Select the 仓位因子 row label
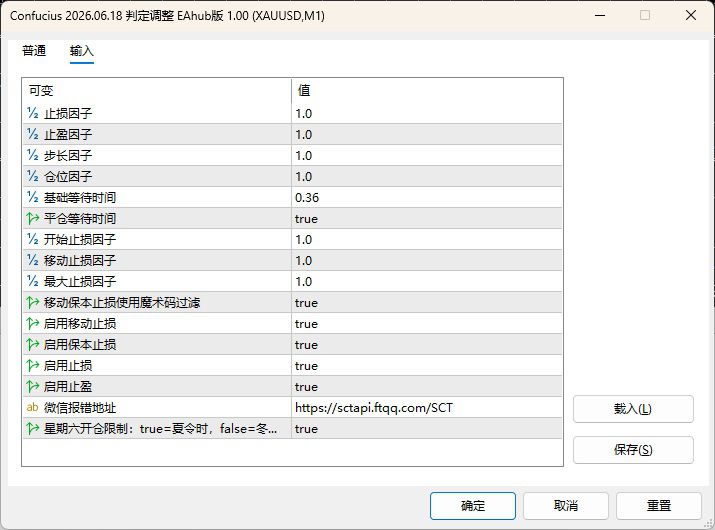 (x=68, y=176)
